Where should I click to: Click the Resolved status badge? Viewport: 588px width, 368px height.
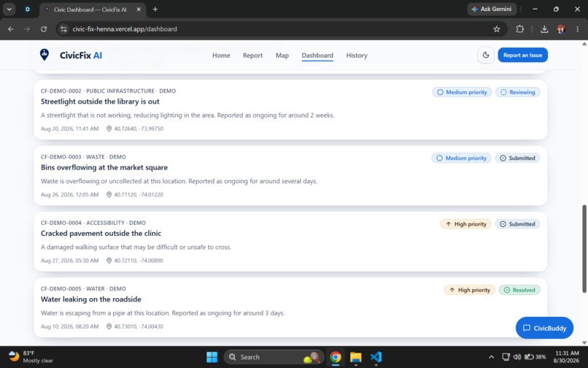[519, 290]
